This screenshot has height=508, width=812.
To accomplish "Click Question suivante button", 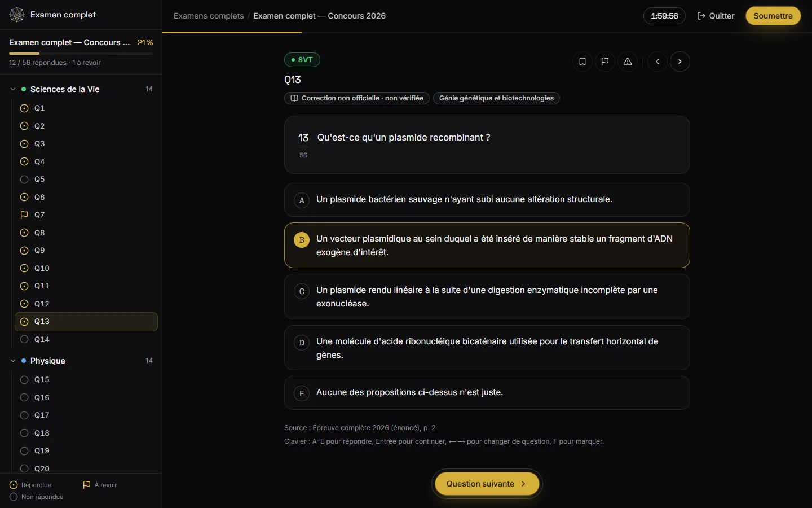I will (487, 484).
